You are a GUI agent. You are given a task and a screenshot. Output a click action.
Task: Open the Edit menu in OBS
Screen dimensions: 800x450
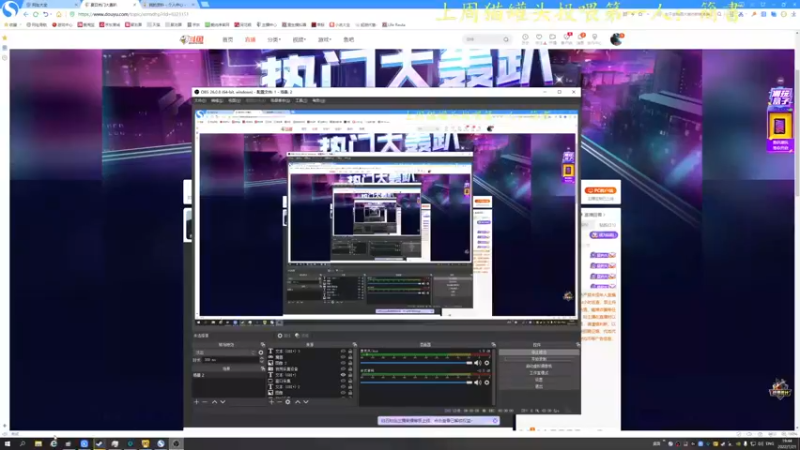pos(217,101)
